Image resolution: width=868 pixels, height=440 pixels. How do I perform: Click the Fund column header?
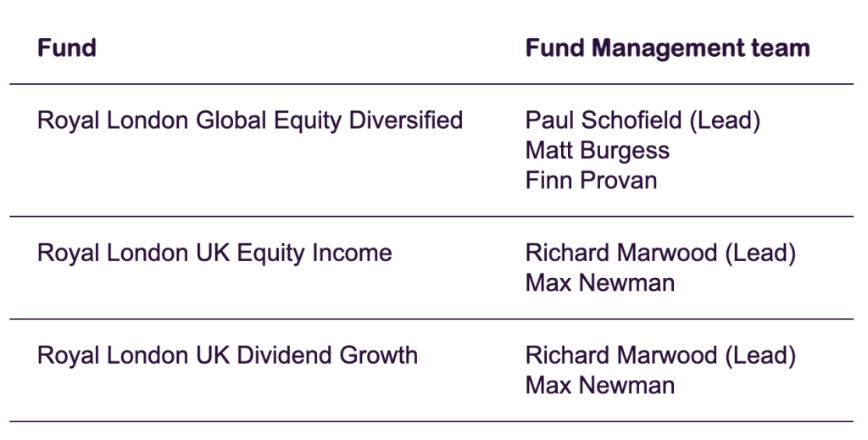[66, 48]
